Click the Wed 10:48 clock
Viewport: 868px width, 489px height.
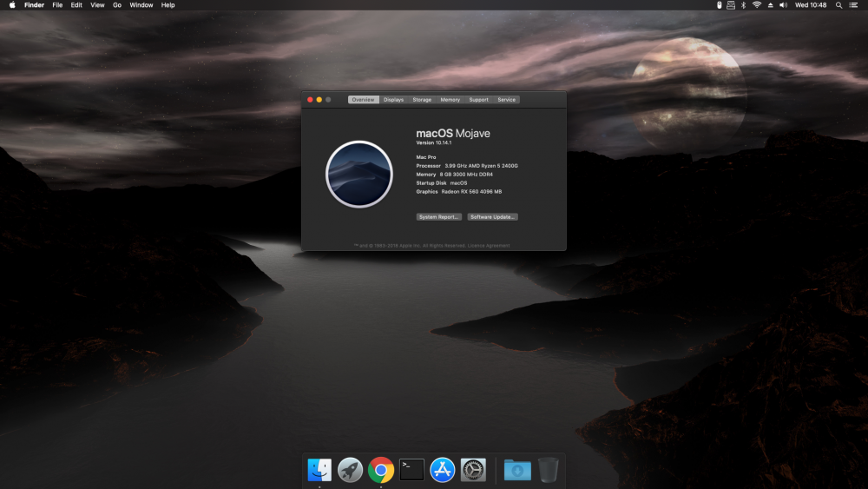(x=811, y=5)
